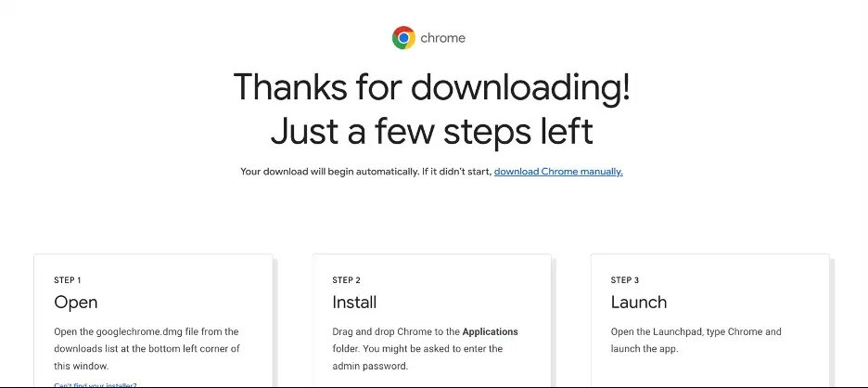Follow the "Can't find your installer?" link
The height and width of the screenshot is (388, 868).
(96, 384)
